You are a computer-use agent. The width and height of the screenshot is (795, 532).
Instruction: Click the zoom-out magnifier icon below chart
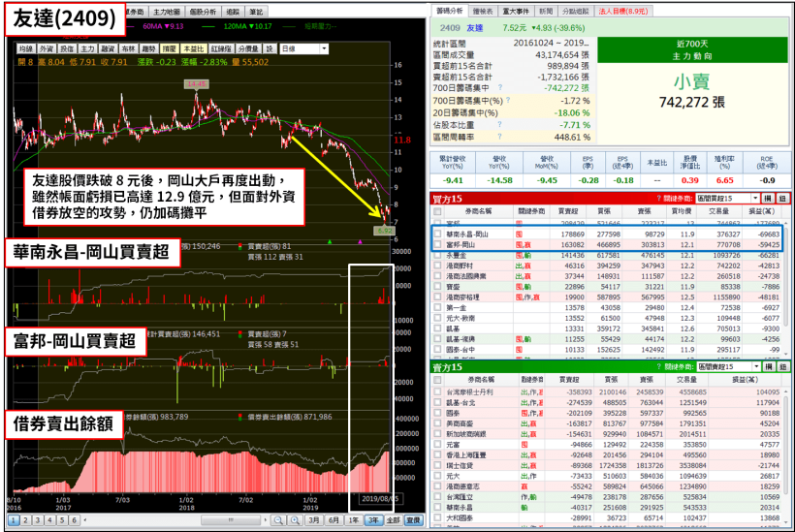pos(278,519)
